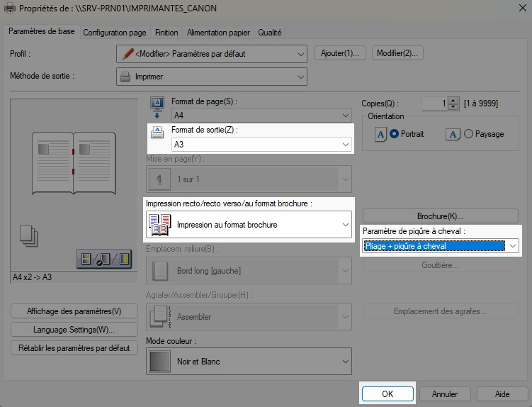
Task: Expand the Méthode de sortie dropdown
Action: [212, 77]
